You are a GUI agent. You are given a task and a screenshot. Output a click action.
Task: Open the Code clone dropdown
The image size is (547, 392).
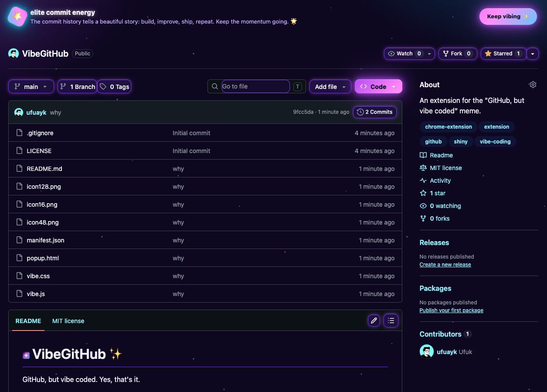[x=378, y=87]
